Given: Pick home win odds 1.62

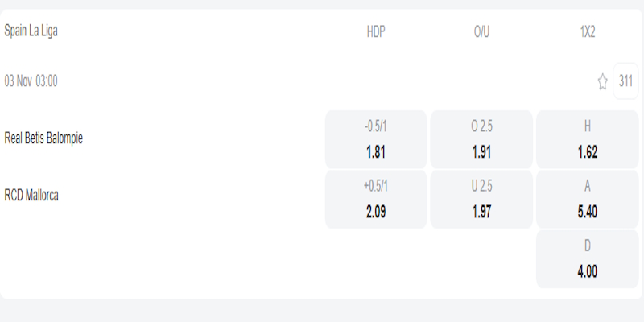Looking at the screenshot, I should point(587,139).
